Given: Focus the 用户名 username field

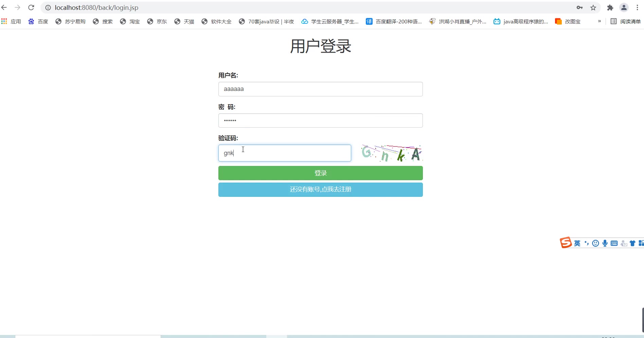Looking at the screenshot, I should pyautogui.click(x=320, y=89).
